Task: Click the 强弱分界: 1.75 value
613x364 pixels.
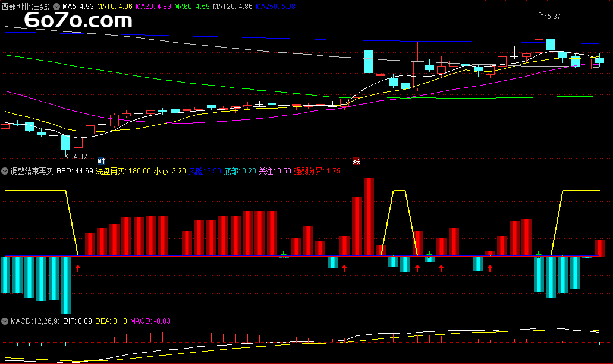Action: tap(317, 171)
